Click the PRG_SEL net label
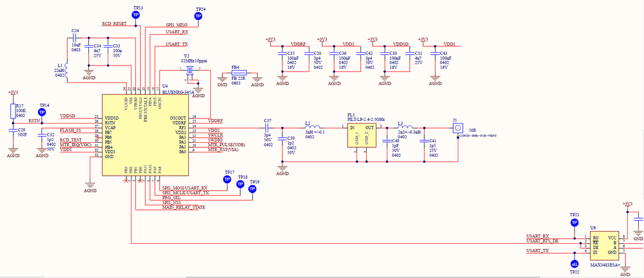 171,198
